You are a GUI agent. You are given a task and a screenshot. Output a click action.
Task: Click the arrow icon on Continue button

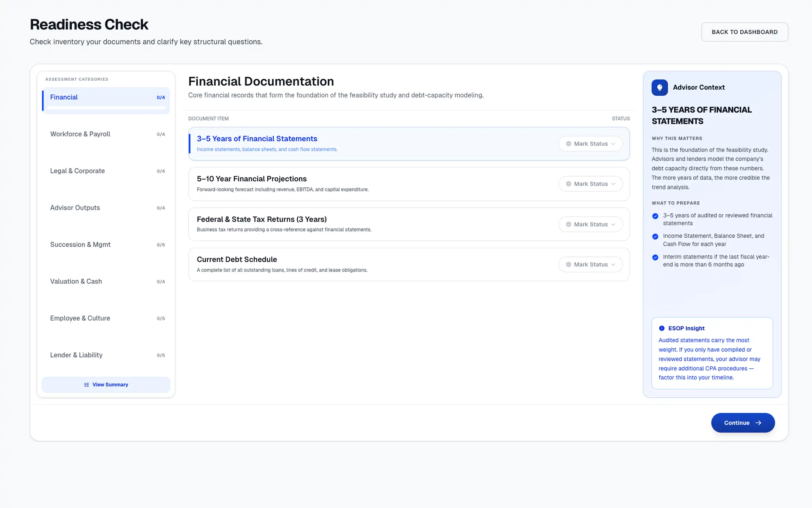click(x=758, y=423)
